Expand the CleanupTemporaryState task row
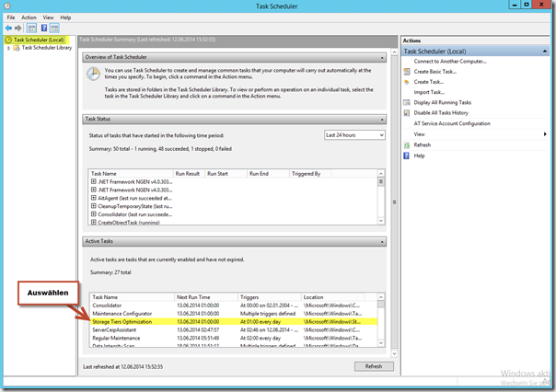This screenshot has height=392, width=556. 94,206
